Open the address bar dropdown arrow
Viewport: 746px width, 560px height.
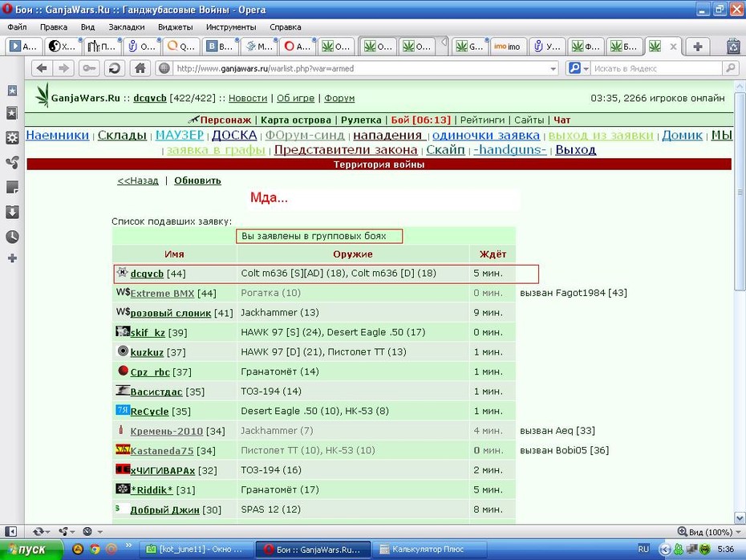click(553, 69)
